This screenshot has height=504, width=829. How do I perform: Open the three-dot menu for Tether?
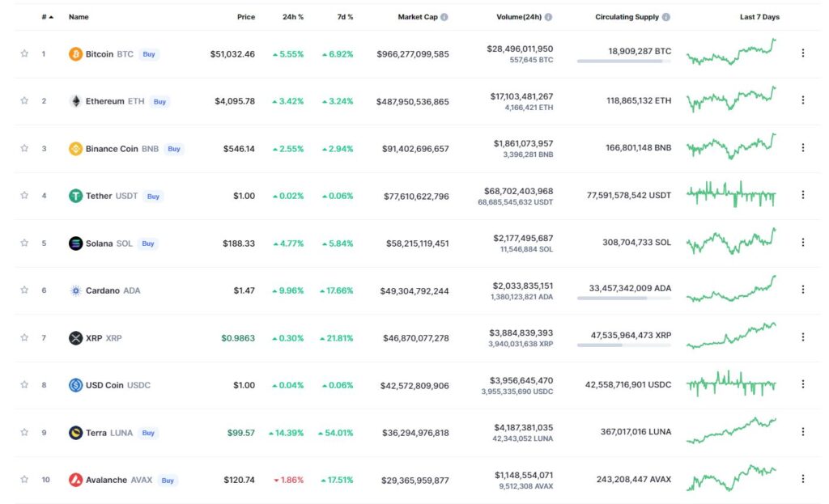(802, 195)
